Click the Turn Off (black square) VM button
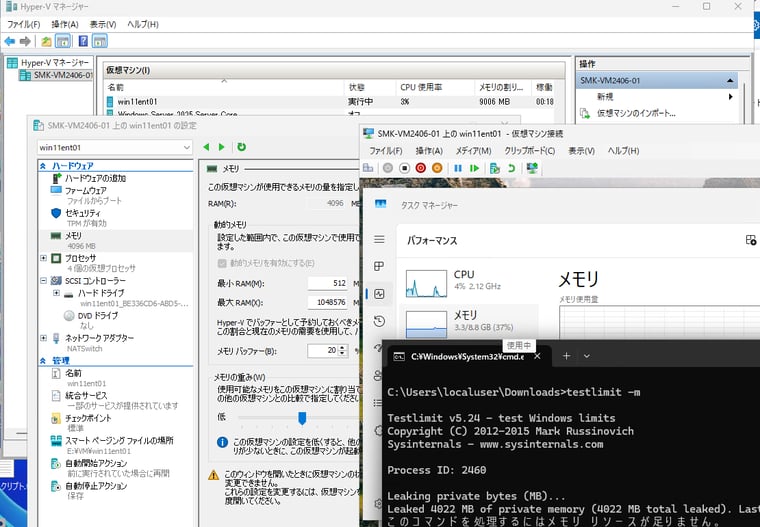The image size is (760, 527). pyautogui.click(x=404, y=168)
